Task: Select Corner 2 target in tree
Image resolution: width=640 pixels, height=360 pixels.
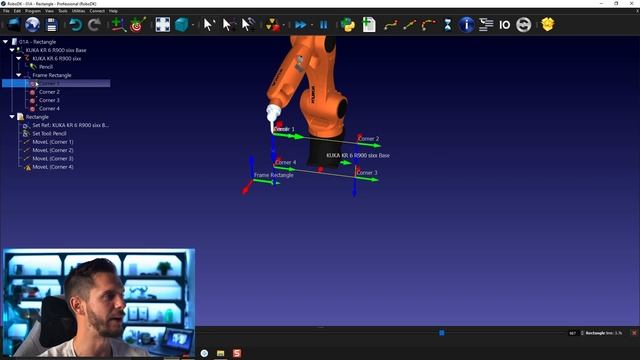Action: pyautogui.click(x=49, y=92)
